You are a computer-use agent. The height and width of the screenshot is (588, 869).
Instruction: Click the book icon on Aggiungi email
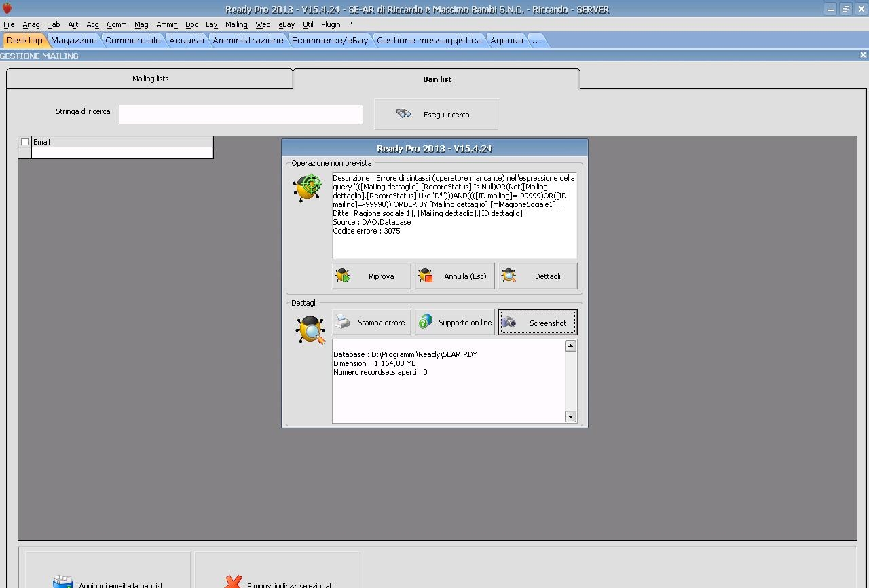(63, 583)
